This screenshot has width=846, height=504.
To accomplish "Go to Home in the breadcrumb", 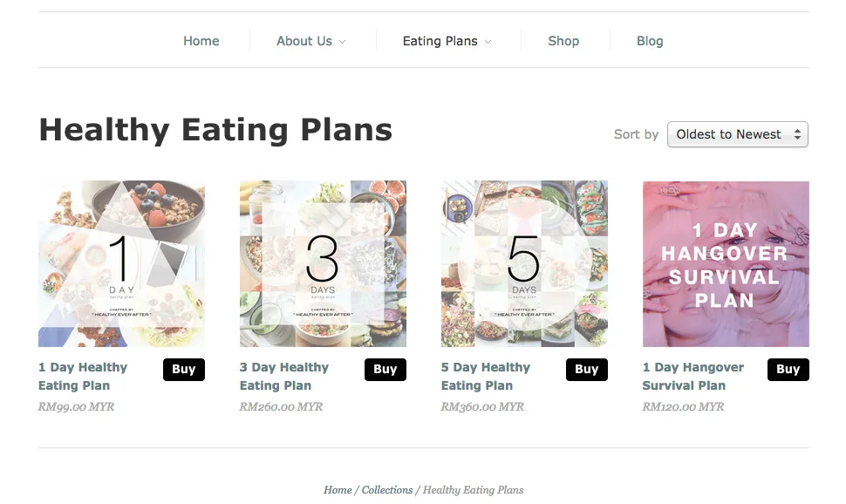I will 338,490.
